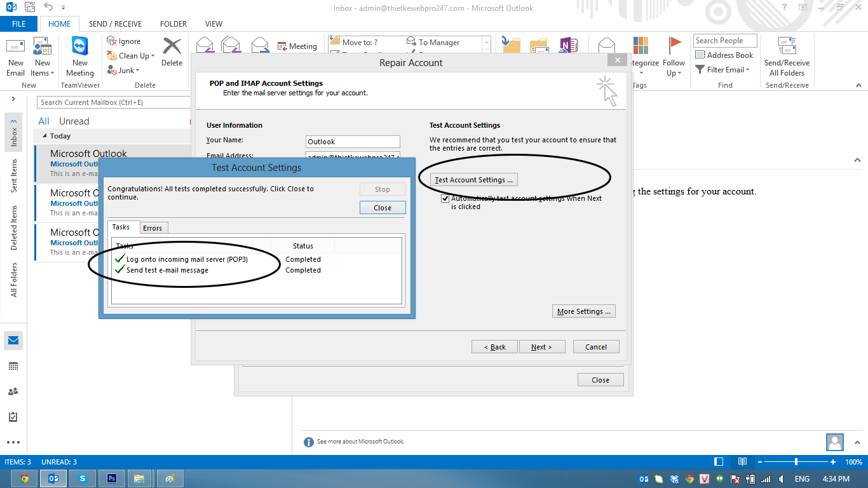Open the Customize Quick Access Toolbar dropdown
868x488 pixels.
click(x=63, y=8)
